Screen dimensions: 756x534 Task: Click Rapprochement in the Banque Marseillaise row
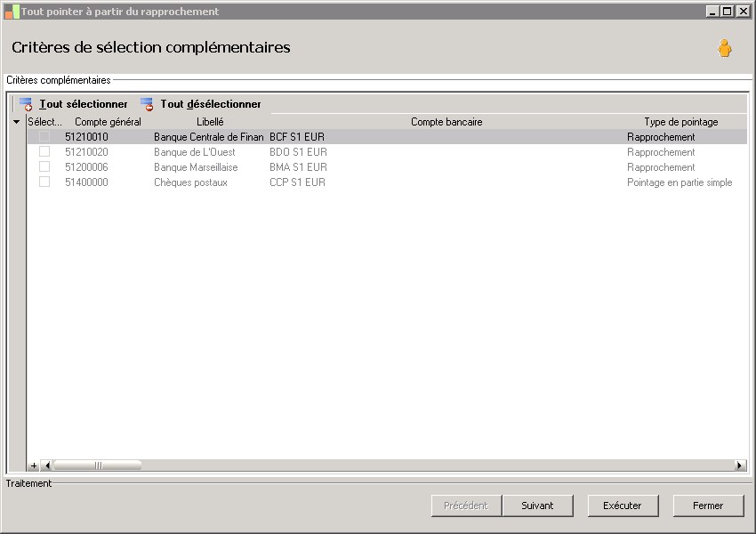coord(661,167)
